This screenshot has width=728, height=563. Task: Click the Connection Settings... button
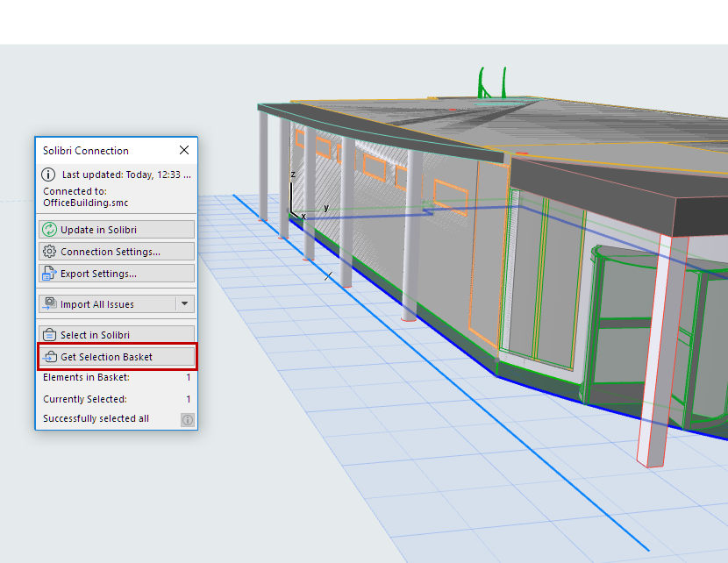click(x=116, y=251)
